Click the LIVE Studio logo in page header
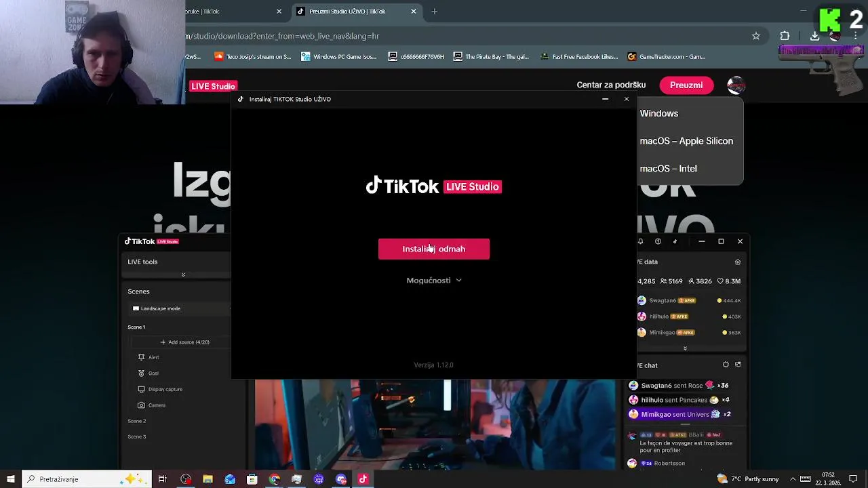The image size is (868, 488). [x=213, y=86]
